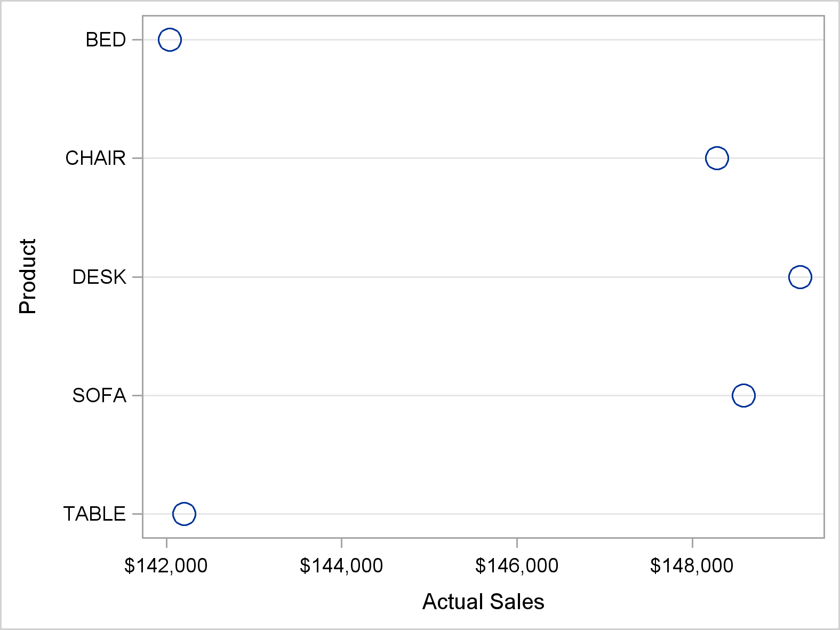This screenshot has height=630, width=840.
Task: Click the DESK axis label
Action: point(99,277)
